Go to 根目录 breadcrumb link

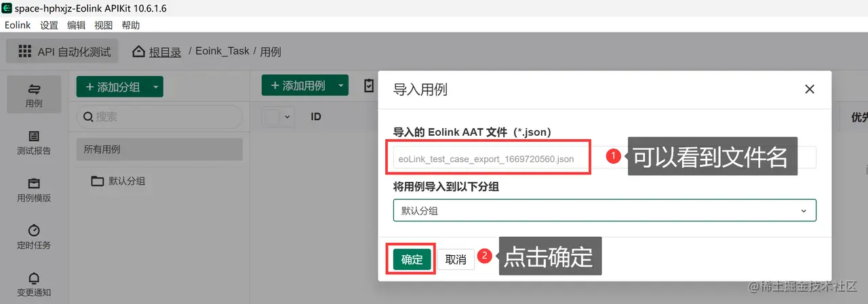click(x=165, y=52)
